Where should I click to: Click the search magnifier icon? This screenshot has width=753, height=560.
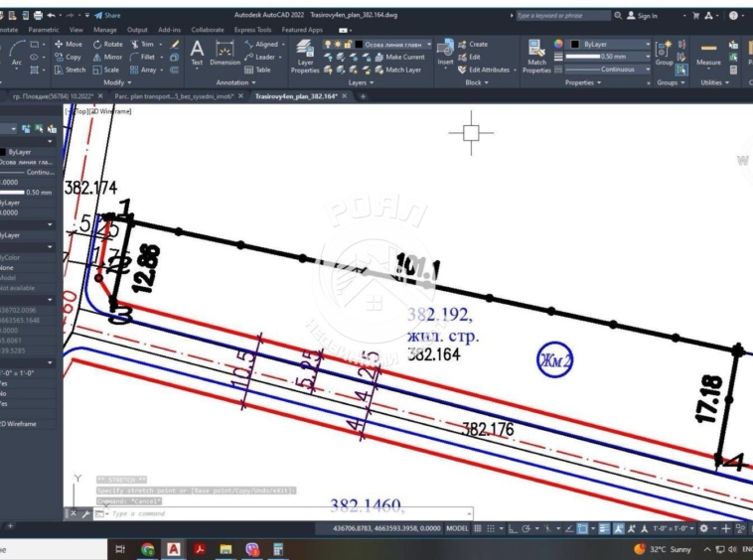pyautogui.click(x=618, y=16)
